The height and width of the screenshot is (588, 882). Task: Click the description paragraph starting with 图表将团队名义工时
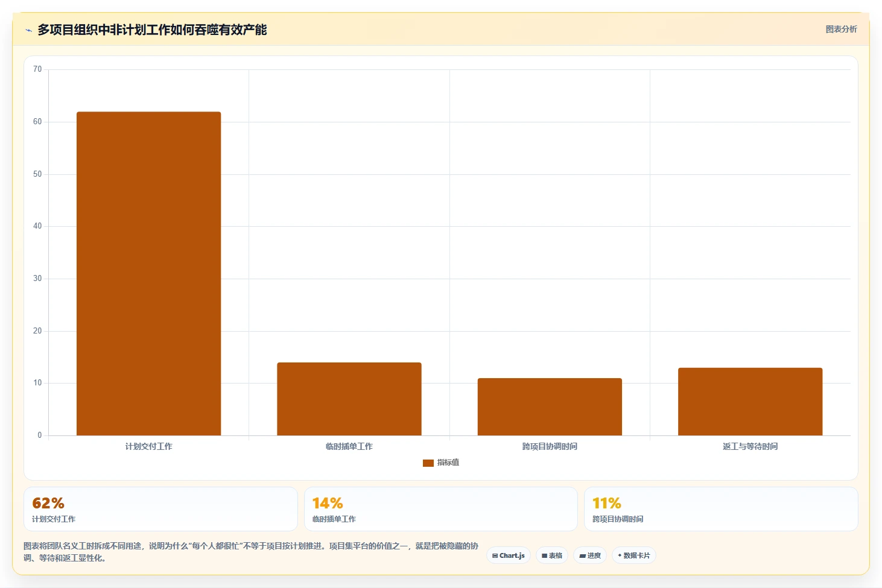coord(251,552)
